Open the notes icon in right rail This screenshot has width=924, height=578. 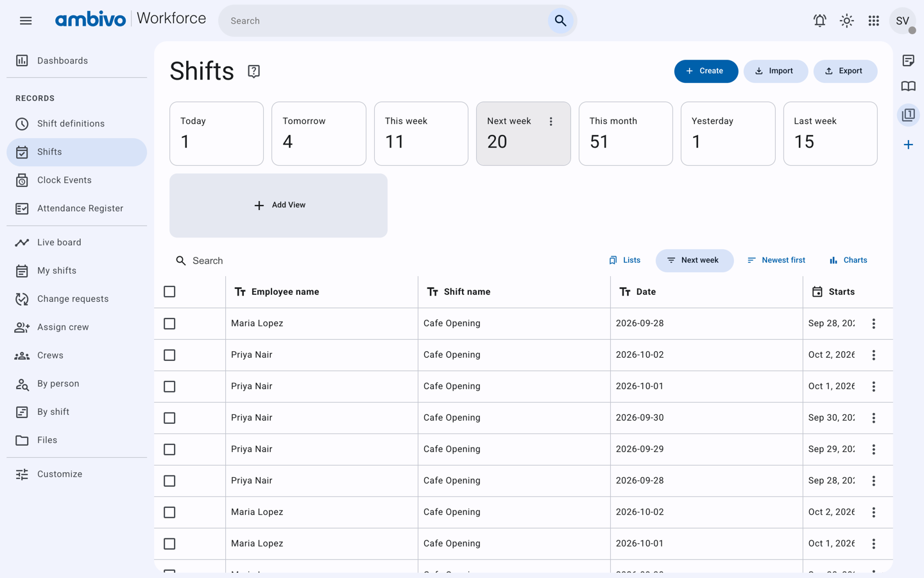[908, 60]
